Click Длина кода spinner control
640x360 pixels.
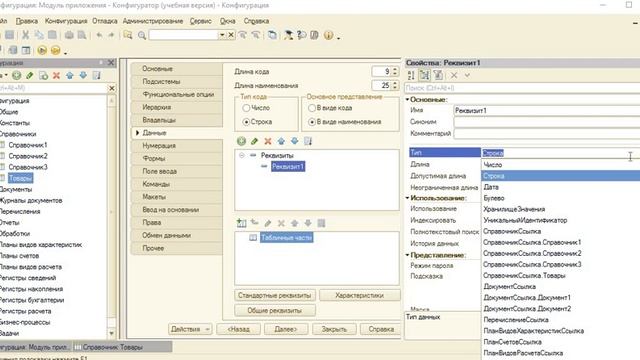coord(395,71)
